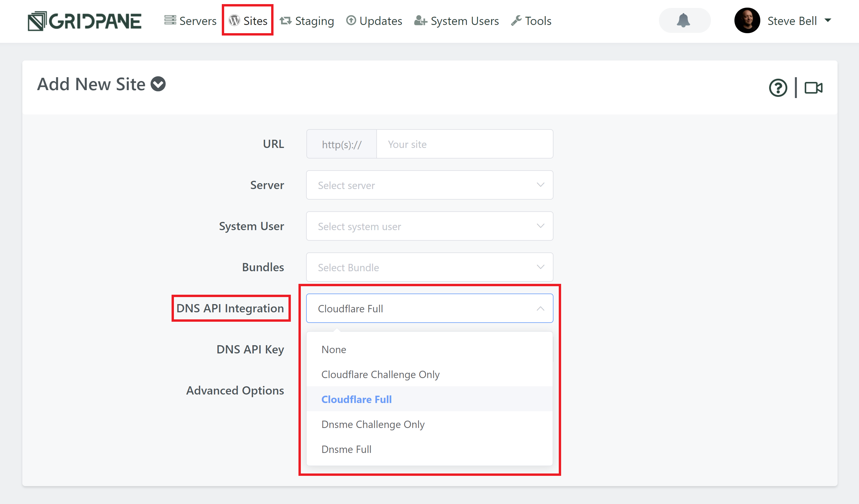859x504 pixels.
Task: Choose None in DNS integration list
Action: coord(429,349)
